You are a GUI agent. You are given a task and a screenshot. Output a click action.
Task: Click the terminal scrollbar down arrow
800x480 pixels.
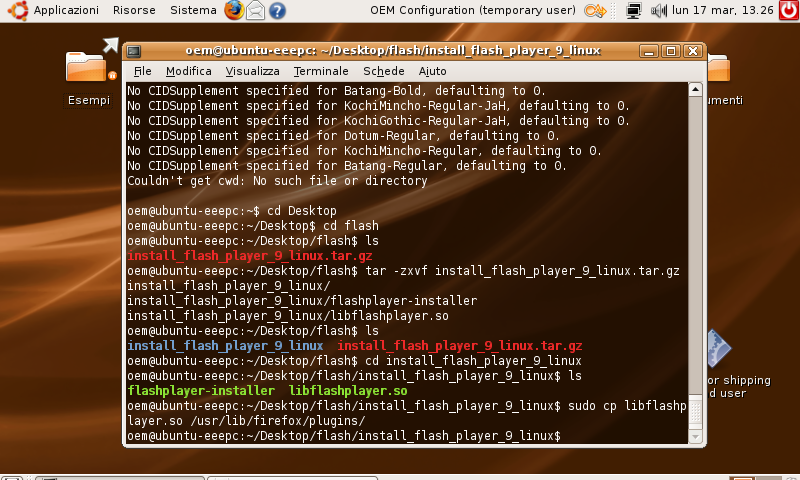(x=695, y=437)
